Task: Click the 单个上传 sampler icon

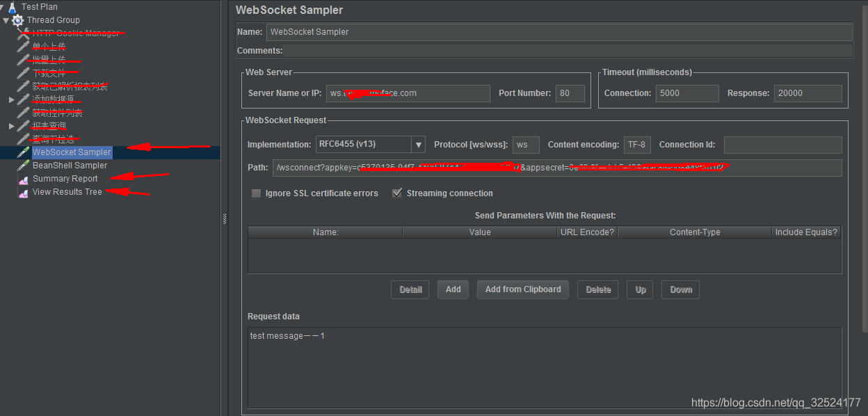Action: (x=23, y=46)
